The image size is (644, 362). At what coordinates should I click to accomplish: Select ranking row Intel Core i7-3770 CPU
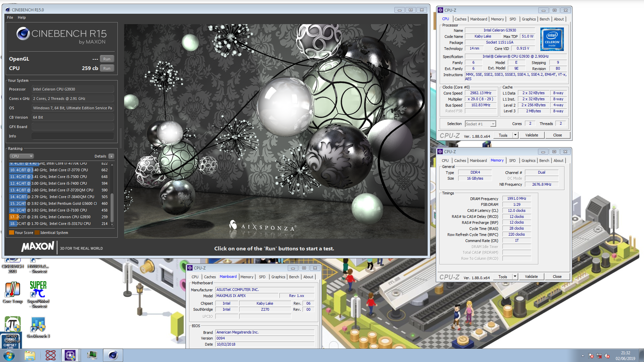click(x=59, y=170)
